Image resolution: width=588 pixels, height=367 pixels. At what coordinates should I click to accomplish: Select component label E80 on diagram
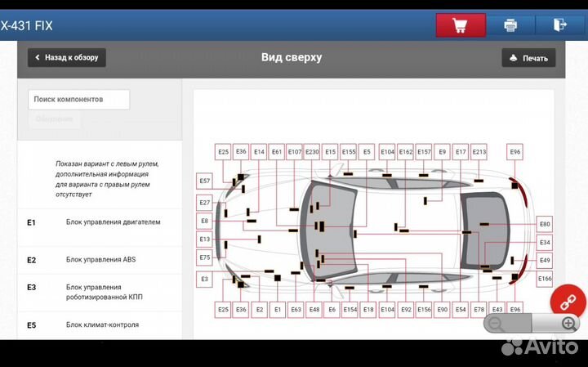(x=545, y=224)
